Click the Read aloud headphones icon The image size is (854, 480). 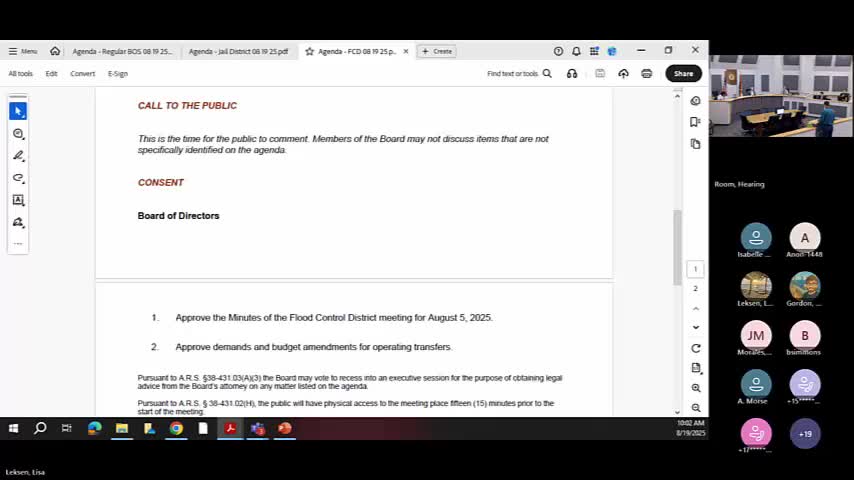[572, 74]
